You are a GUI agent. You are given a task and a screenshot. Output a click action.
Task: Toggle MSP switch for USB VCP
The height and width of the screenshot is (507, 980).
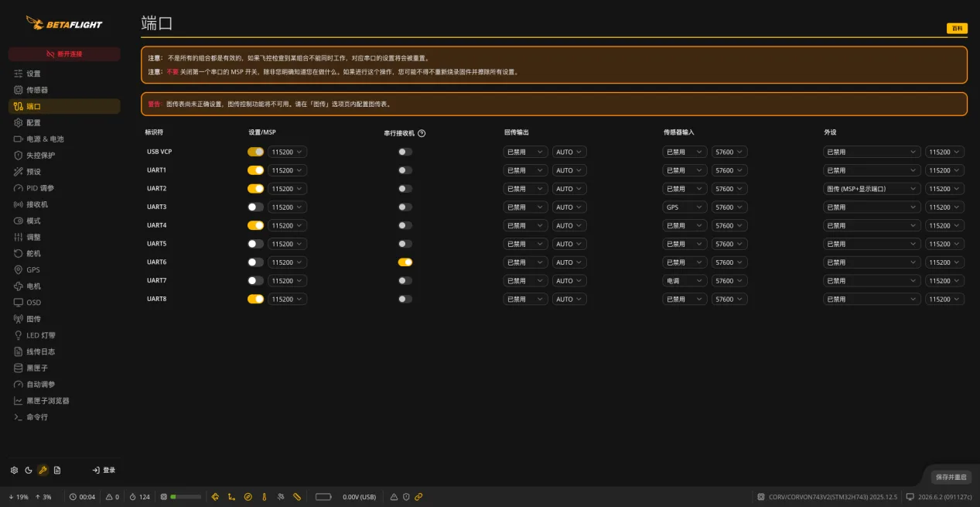[255, 152]
